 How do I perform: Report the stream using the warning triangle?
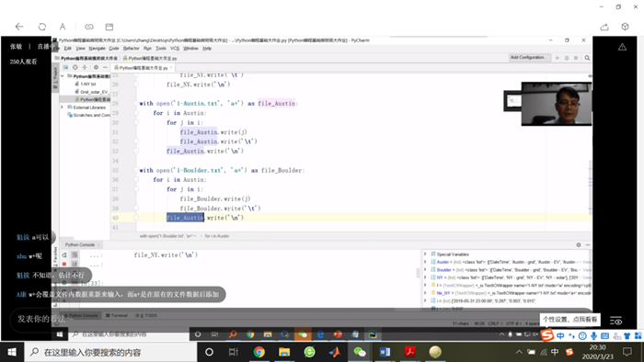[x=622, y=47]
